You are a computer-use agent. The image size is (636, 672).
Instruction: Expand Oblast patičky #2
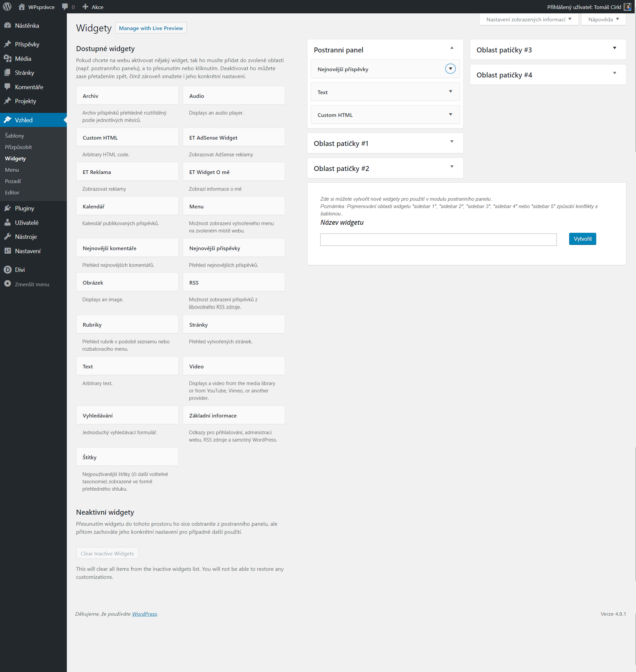(x=452, y=167)
